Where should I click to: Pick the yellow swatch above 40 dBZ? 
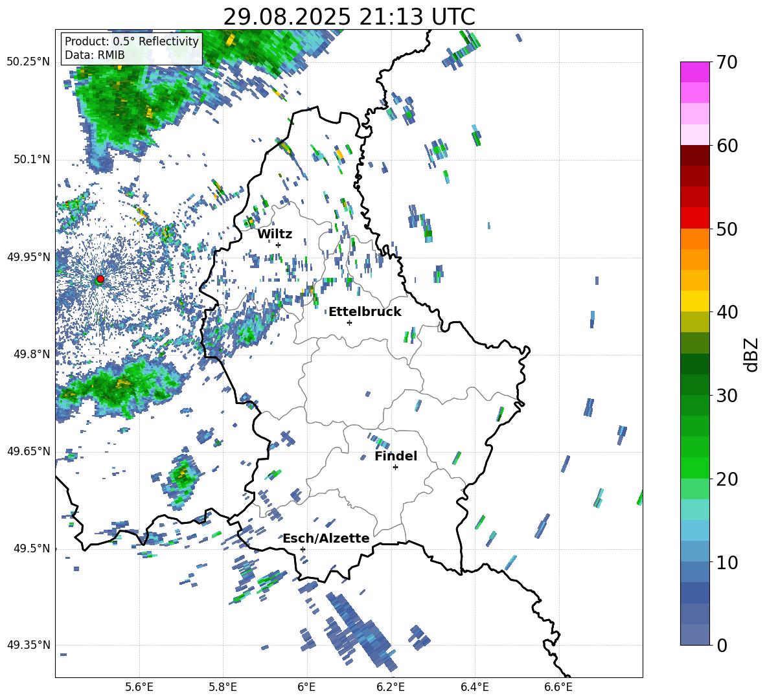694,302
